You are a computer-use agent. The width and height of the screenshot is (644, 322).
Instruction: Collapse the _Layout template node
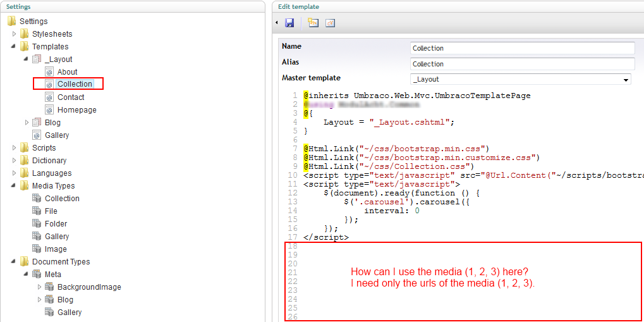(x=27, y=59)
